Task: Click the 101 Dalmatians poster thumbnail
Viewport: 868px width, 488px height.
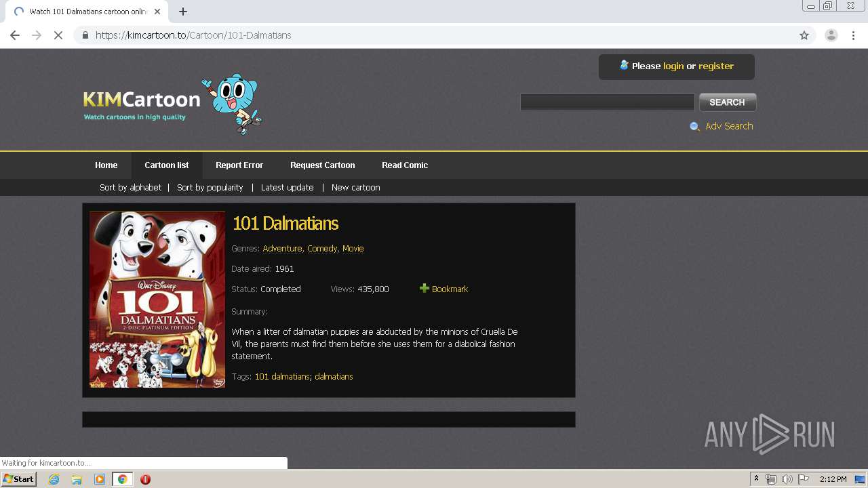Action: (x=157, y=300)
